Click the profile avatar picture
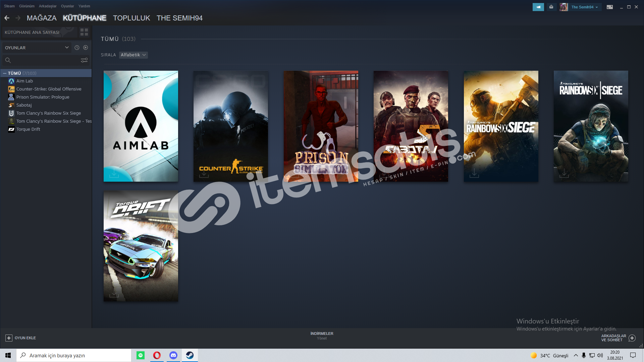The height and width of the screenshot is (362, 644). coord(563,7)
